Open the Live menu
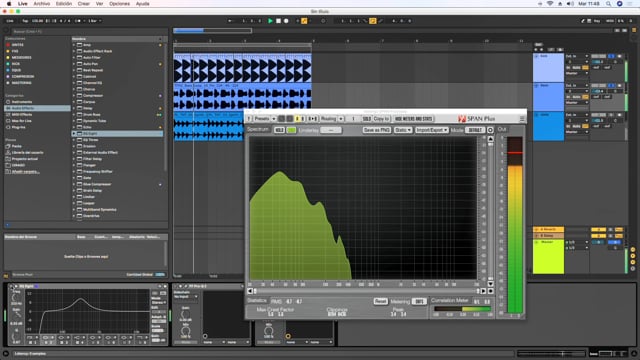 coord(23,4)
